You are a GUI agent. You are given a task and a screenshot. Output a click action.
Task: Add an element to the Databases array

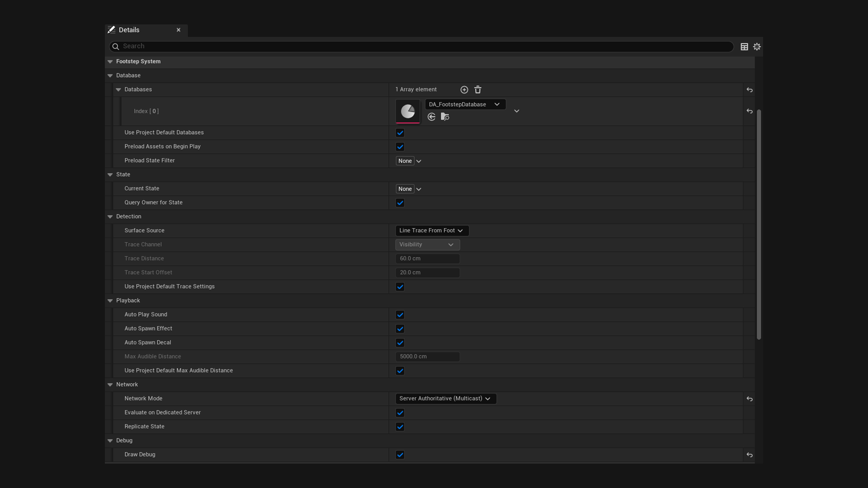click(x=464, y=90)
